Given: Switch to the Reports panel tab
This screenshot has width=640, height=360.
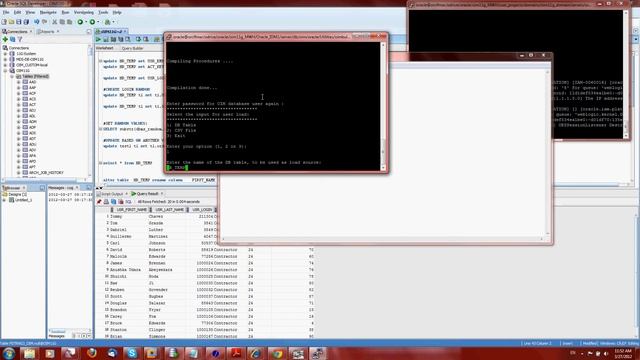Looking at the screenshot, I should (x=48, y=31).
